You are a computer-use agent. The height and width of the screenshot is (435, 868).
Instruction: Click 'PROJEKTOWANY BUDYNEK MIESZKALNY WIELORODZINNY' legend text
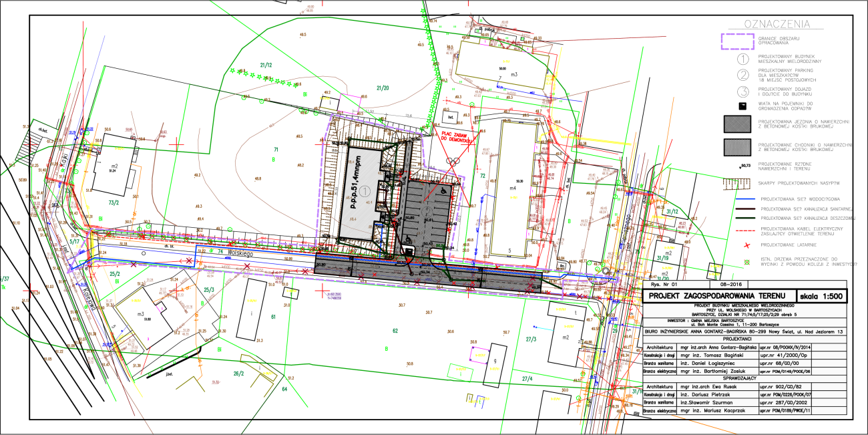(790, 58)
